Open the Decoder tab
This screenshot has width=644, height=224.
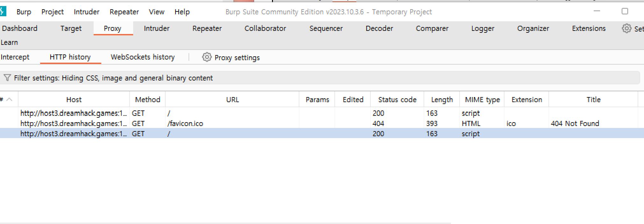379,28
